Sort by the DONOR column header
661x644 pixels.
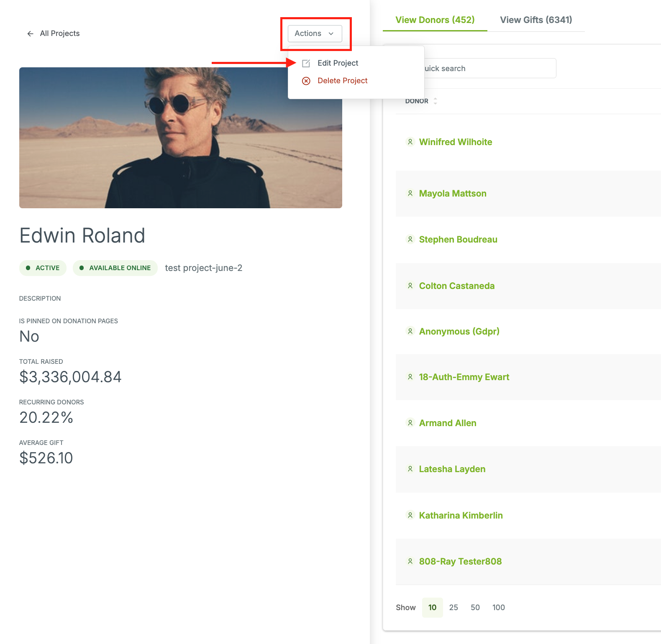point(417,101)
